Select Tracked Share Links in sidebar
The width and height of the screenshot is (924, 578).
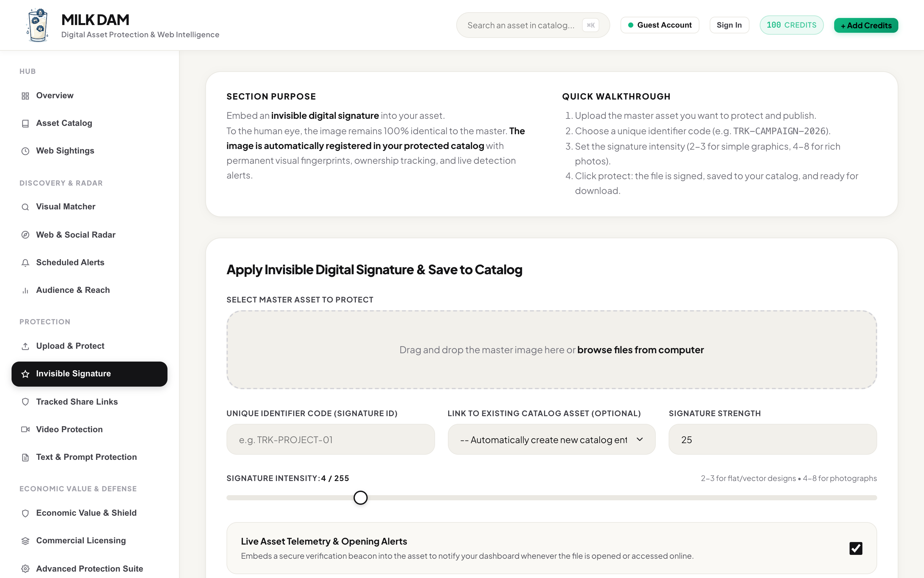click(x=89, y=402)
